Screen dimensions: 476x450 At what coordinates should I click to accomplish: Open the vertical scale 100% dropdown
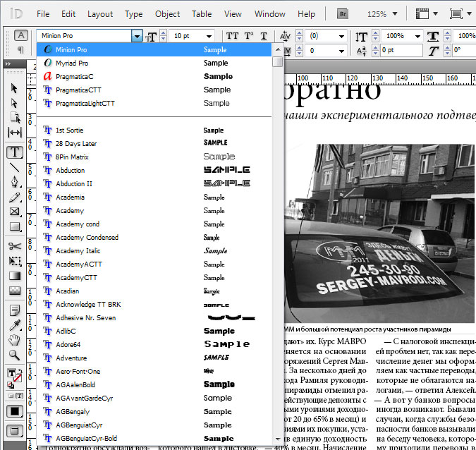click(x=417, y=37)
